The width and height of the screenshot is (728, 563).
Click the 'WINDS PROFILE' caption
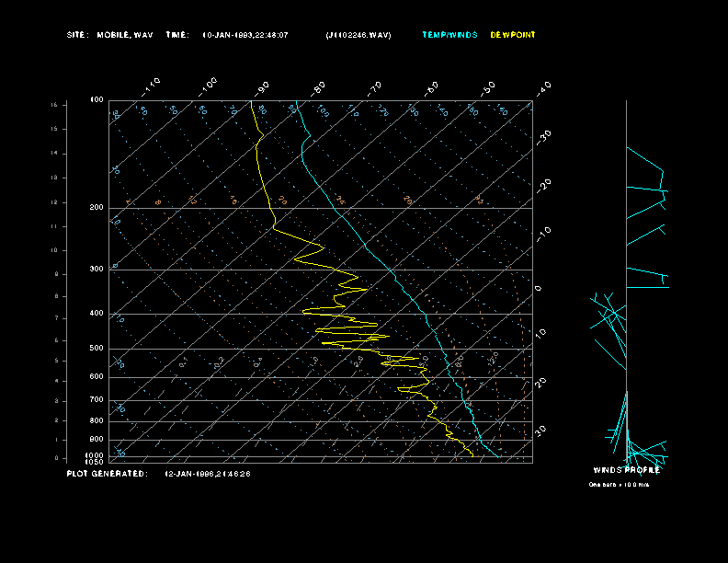point(626,470)
